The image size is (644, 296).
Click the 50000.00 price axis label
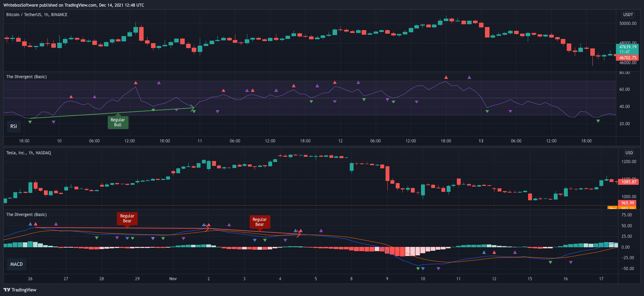628,23
